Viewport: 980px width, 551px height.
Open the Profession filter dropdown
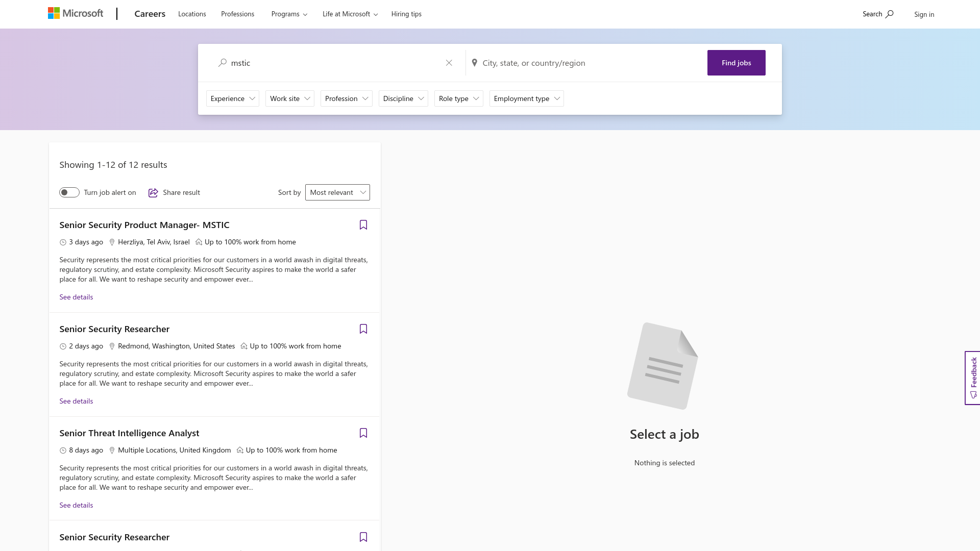pos(347,98)
